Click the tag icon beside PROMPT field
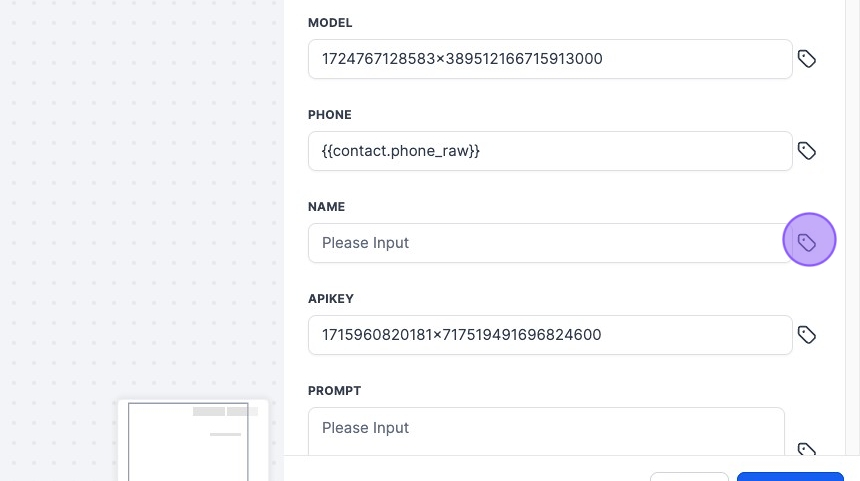Viewport: 860px width, 481px height. (807, 450)
